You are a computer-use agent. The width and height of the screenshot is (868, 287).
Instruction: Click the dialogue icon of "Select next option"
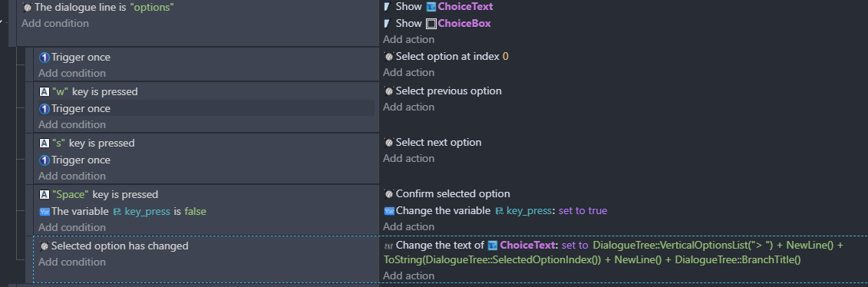click(x=388, y=142)
